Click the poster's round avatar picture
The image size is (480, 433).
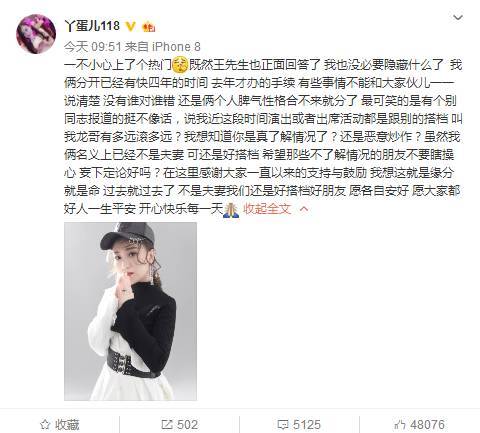pos(36,34)
